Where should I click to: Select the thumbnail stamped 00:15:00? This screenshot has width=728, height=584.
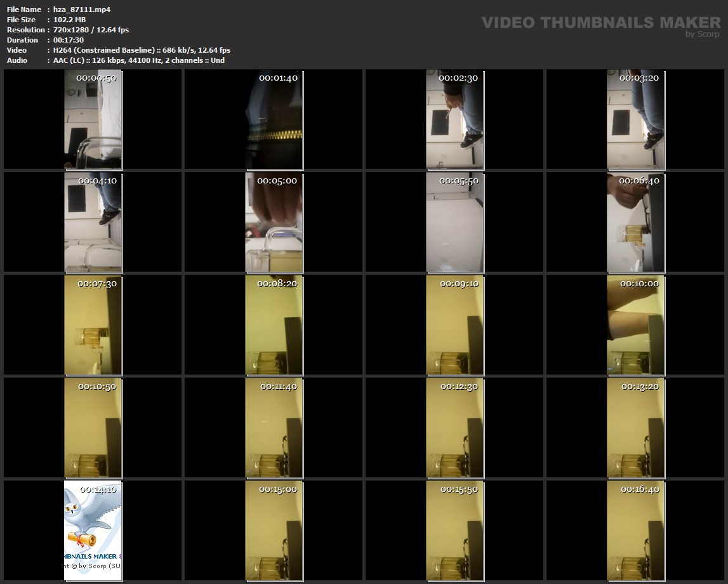click(274, 531)
